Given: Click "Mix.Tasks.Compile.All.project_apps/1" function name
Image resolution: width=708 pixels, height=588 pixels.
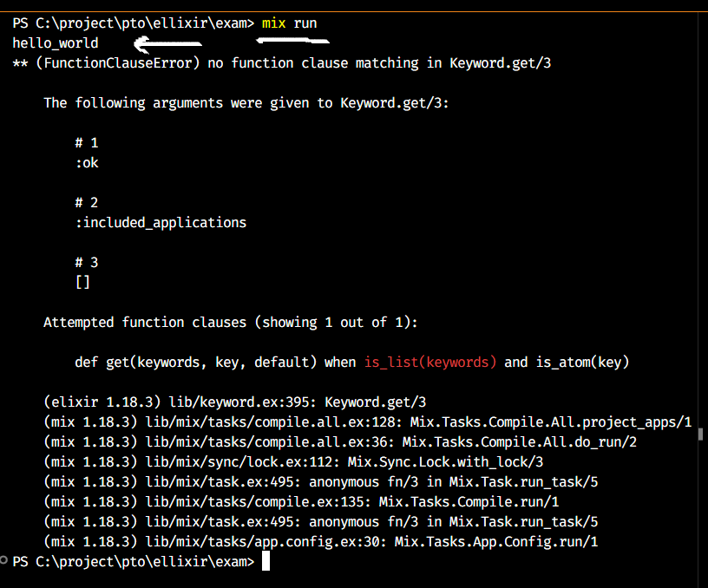Looking at the screenshot, I should (551, 422).
